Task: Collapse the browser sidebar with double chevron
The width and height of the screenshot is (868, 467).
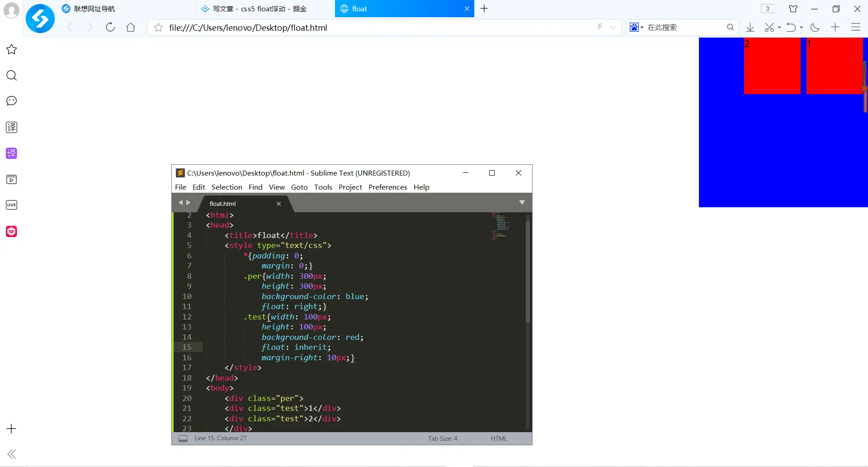Action: coord(12,454)
